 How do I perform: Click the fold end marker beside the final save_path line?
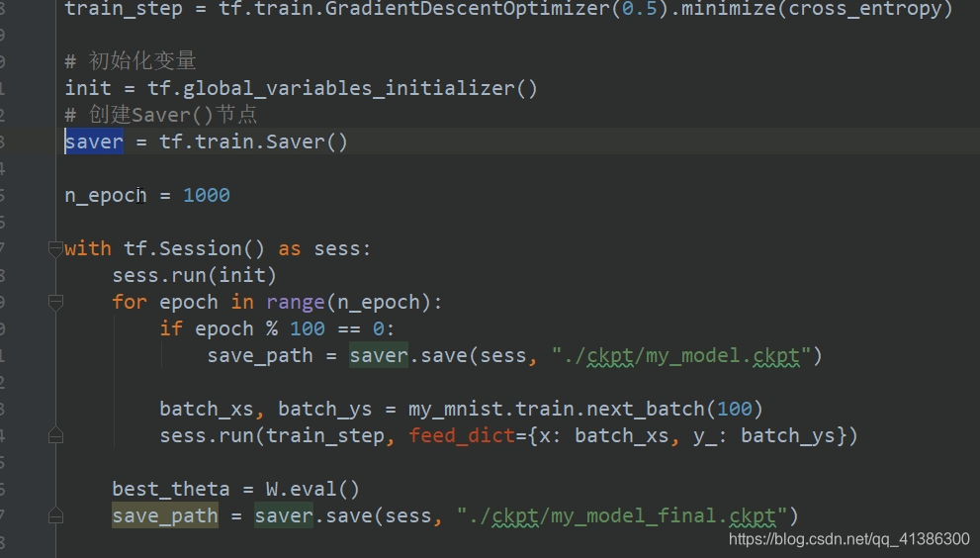coord(55,515)
